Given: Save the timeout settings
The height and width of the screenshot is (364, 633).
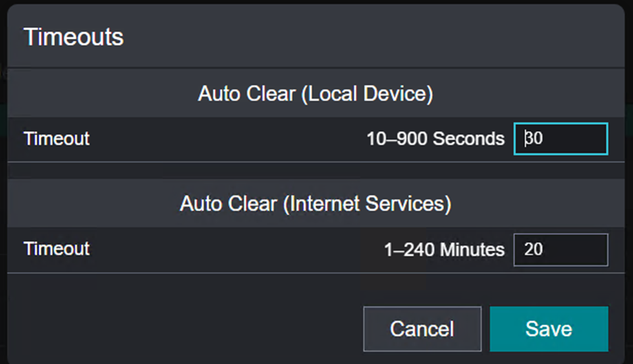Looking at the screenshot, I should click(549, 328).
